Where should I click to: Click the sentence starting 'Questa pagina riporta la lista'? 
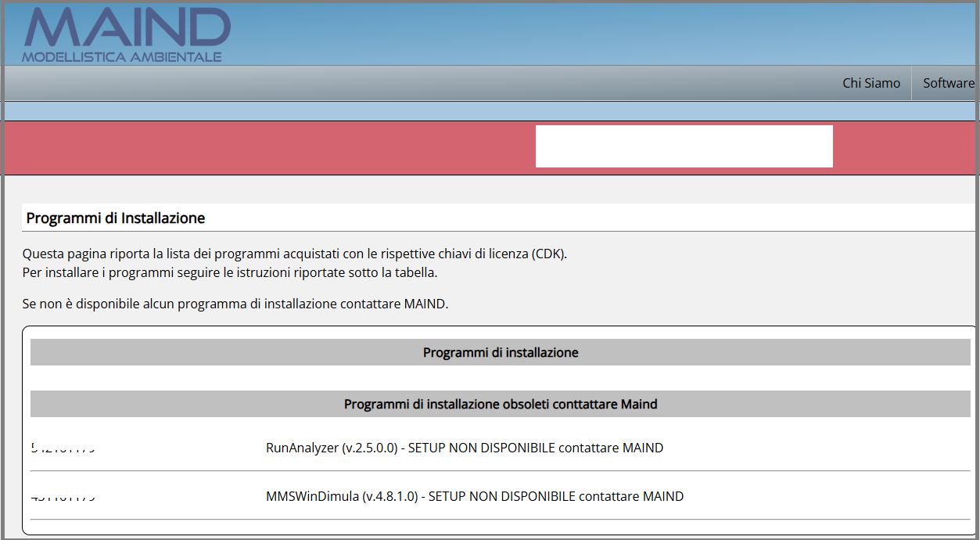[294, 254]
